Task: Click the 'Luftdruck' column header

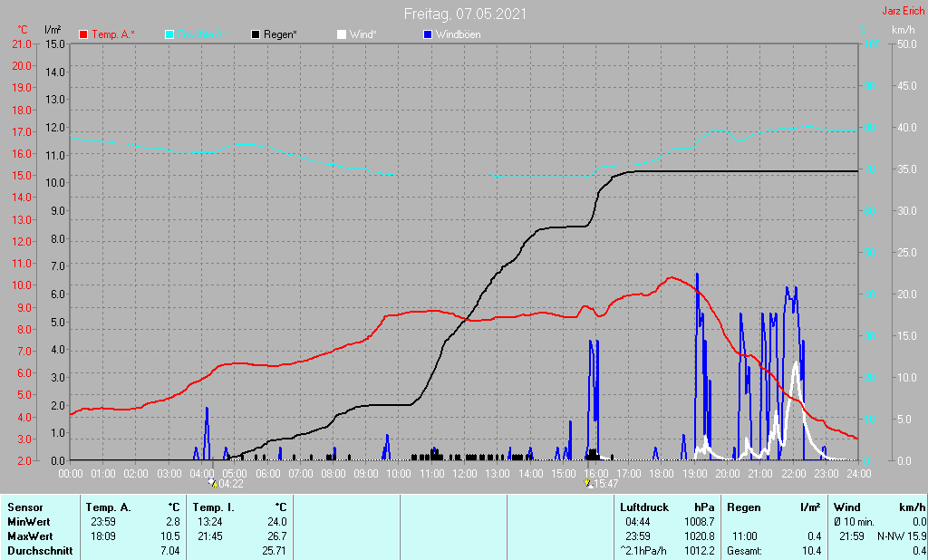Action: click(x=644, y=507)
